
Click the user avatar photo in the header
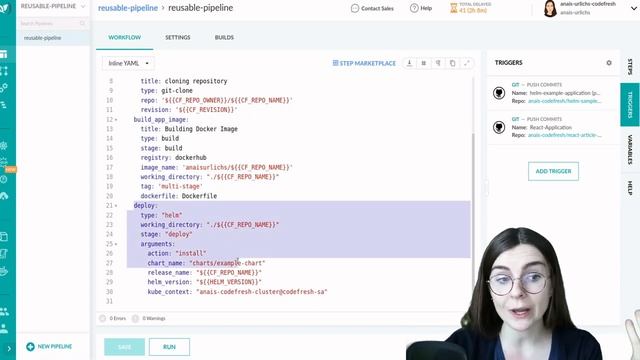550,8
